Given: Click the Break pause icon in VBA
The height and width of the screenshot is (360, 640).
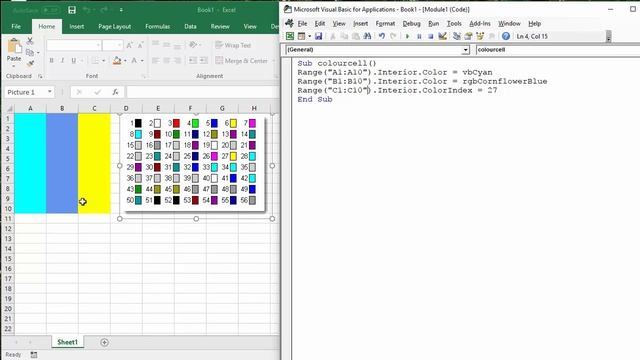Looking at the screenshot, I should (419, 36).
